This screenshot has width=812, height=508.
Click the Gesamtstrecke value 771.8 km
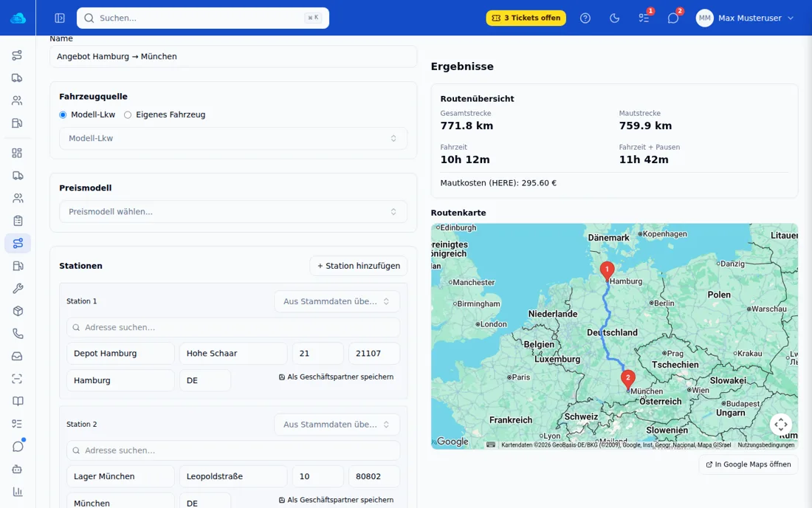coord(467,126)
